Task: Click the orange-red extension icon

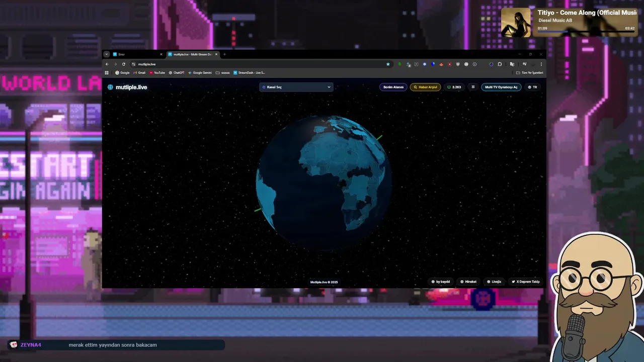Action: [441, 64]
